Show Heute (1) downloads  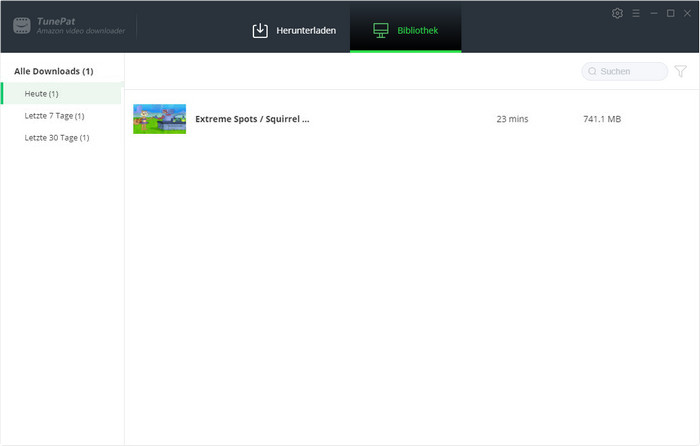(x=62, y=93)
